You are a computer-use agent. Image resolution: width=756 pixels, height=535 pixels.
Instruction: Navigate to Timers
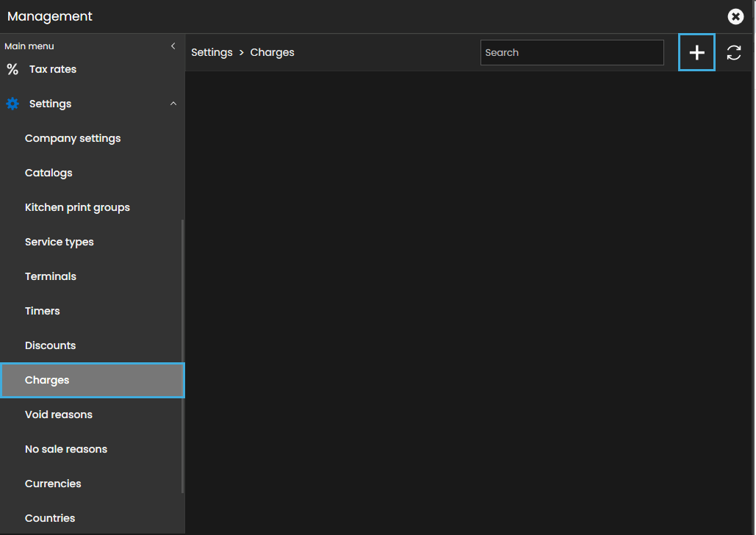pyautogui.click(x=43, y=311)
